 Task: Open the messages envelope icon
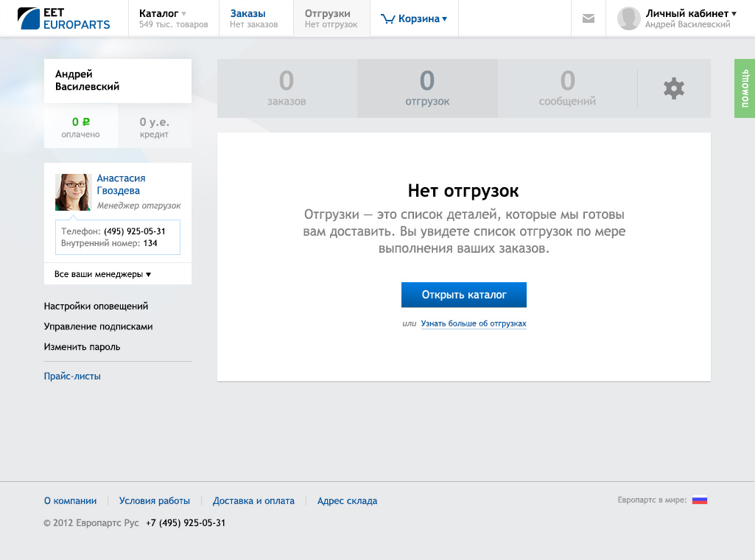click(x=589, y=18)
